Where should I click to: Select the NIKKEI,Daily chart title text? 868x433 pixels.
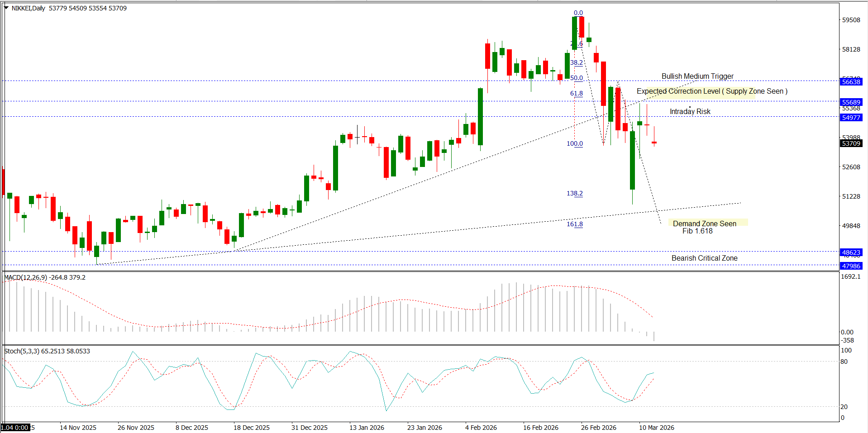pyautogui.click(x=28, y=8)
